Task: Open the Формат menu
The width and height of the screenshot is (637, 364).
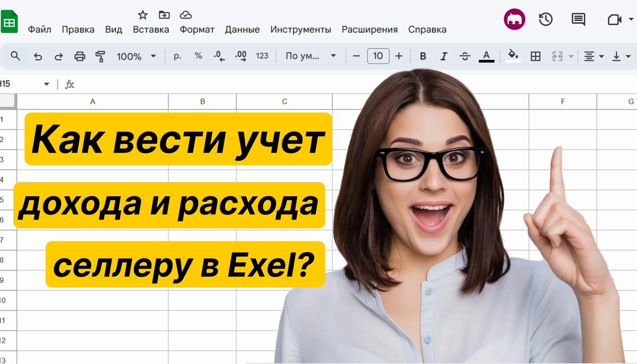Action: tap(197, 30)
